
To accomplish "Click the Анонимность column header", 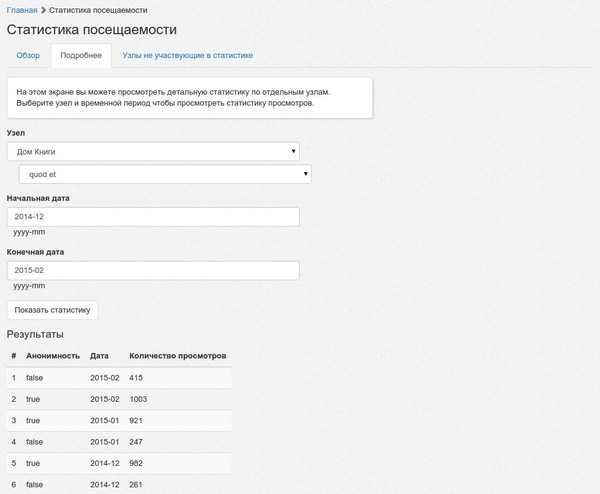I will point(52,355).
